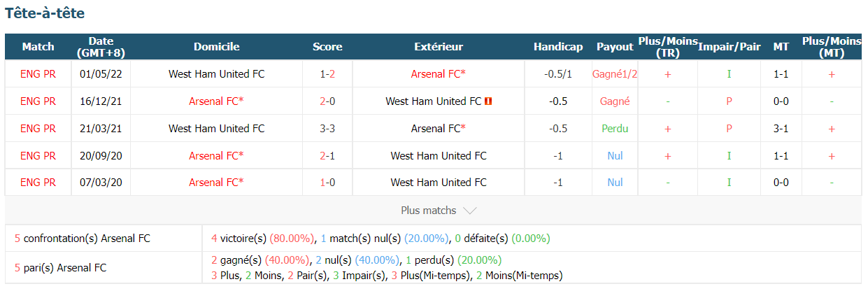This screenshot has height=291, width=868.
Task: Click ENG PR league in the 07/03/20 row
Action: (38, 183)
